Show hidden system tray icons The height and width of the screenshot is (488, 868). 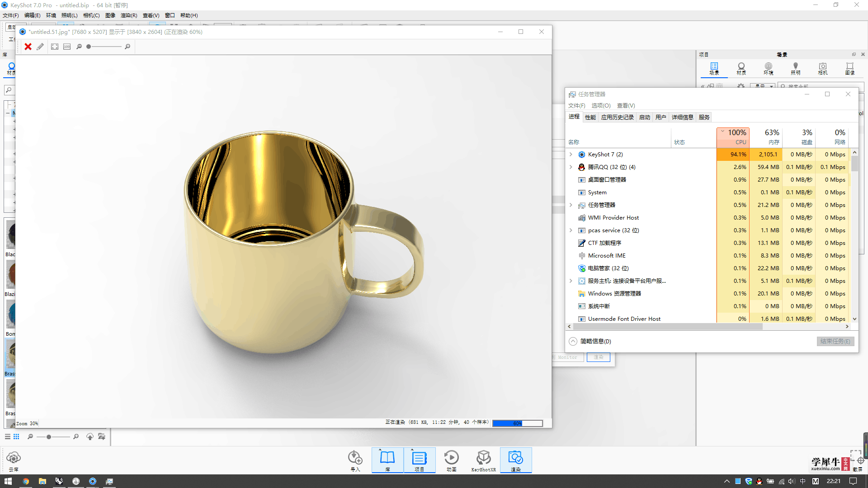point(726,481)
